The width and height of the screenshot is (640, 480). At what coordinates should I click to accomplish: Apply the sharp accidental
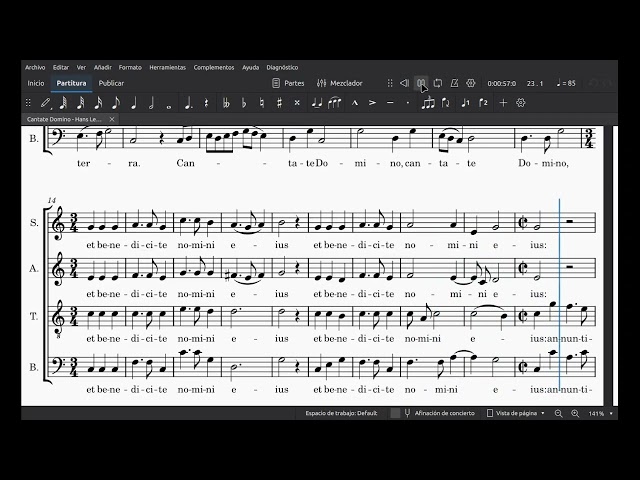click(279, 103)
